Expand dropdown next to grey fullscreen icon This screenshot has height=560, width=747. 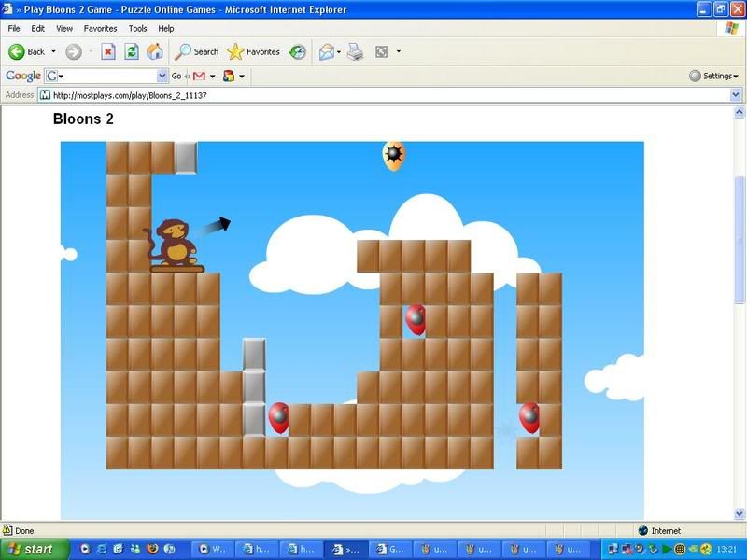click(x=399, y=51)
